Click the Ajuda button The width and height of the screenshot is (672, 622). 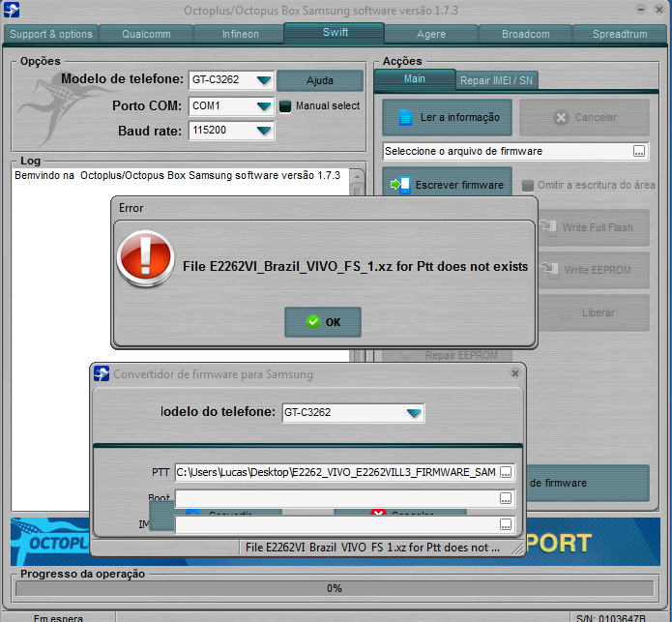[320, 80]
